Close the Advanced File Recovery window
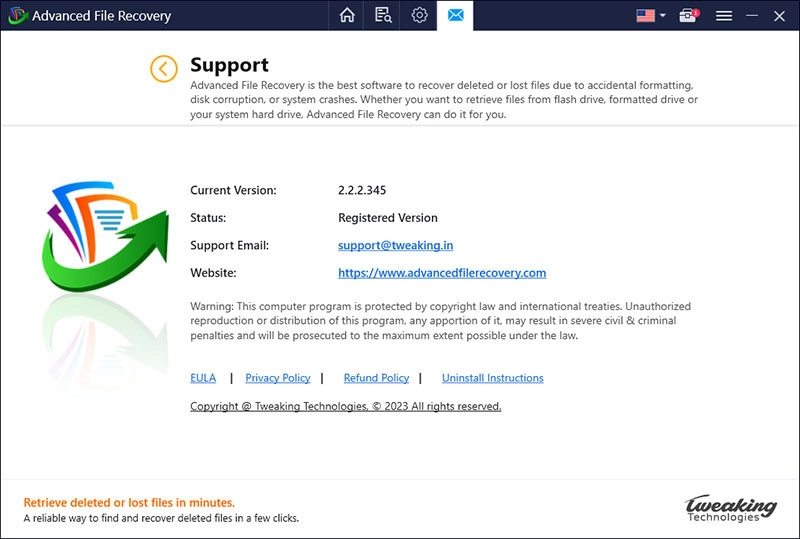 click(x=779, y=16)
